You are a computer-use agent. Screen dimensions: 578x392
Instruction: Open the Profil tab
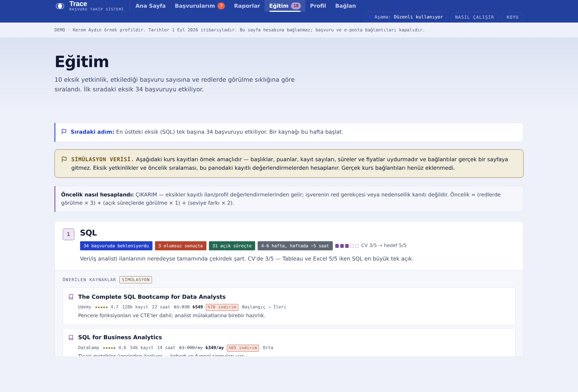click(318, 6)
